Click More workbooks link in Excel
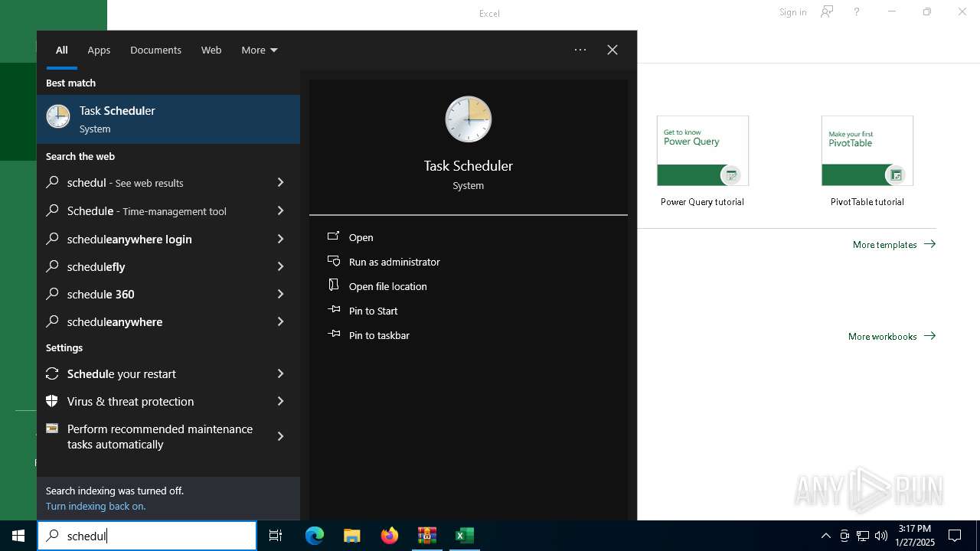 [892, 337]
